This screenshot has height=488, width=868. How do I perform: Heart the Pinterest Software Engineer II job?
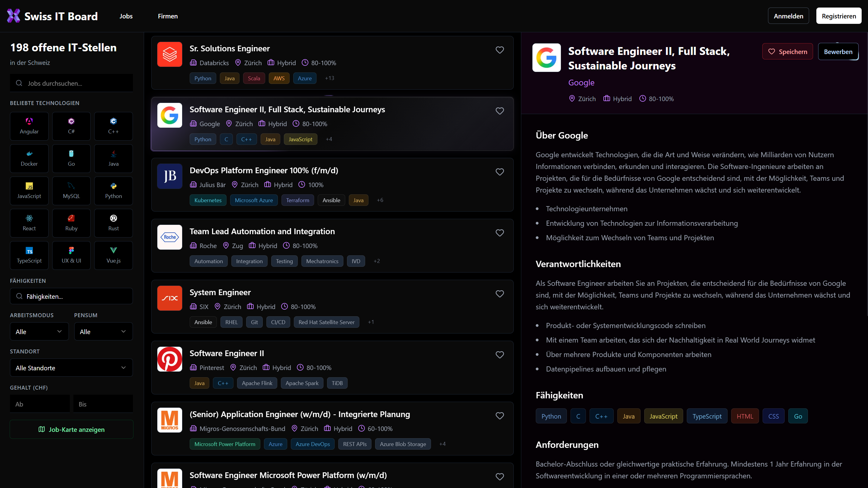[500, 355]
